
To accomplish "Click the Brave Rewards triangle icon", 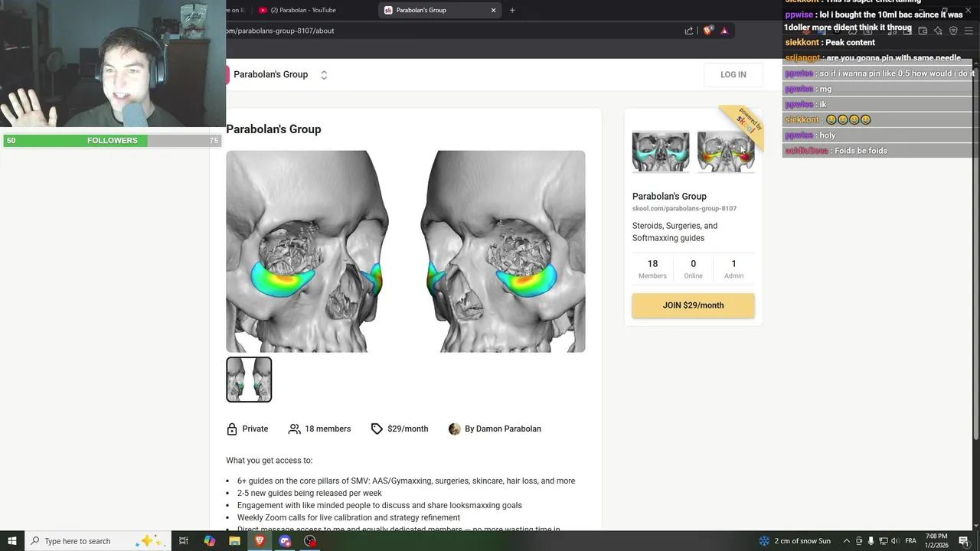I will 724,31.
